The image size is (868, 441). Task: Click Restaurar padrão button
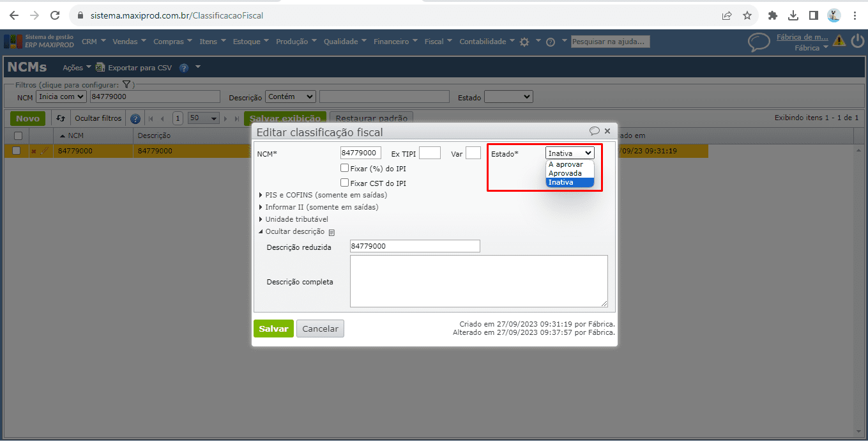tap(371, 118)
